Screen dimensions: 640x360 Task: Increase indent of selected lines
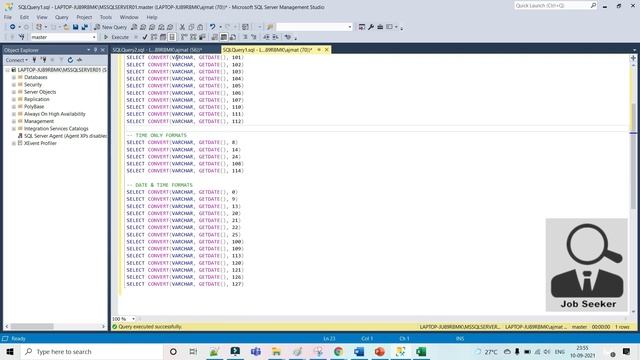coord(276,37)
